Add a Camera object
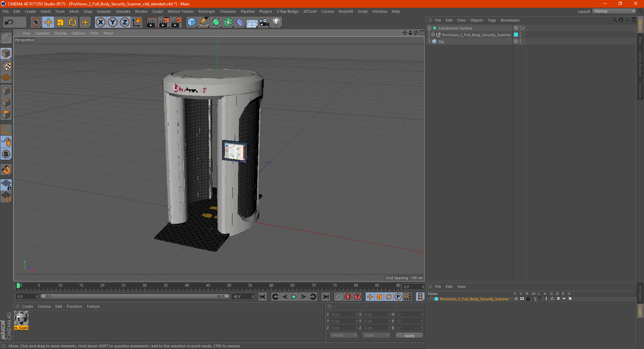Viewport: 644px width, 349px height. [264, 22]
